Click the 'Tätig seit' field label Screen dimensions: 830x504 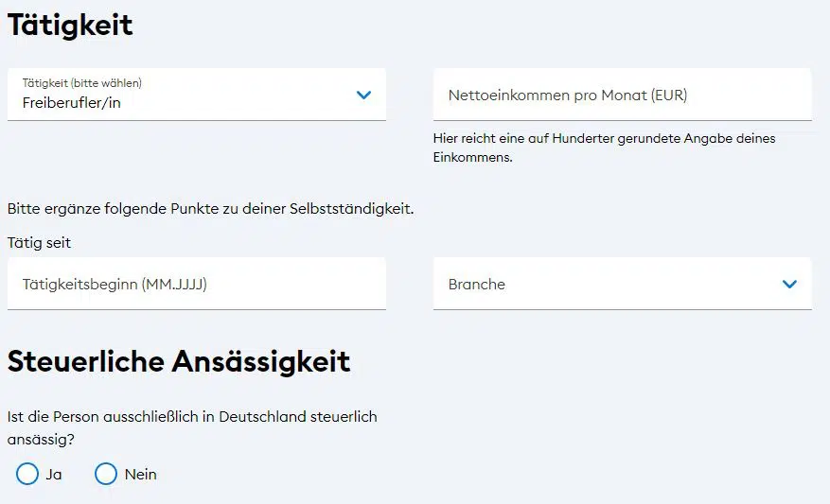click(39, 243)
